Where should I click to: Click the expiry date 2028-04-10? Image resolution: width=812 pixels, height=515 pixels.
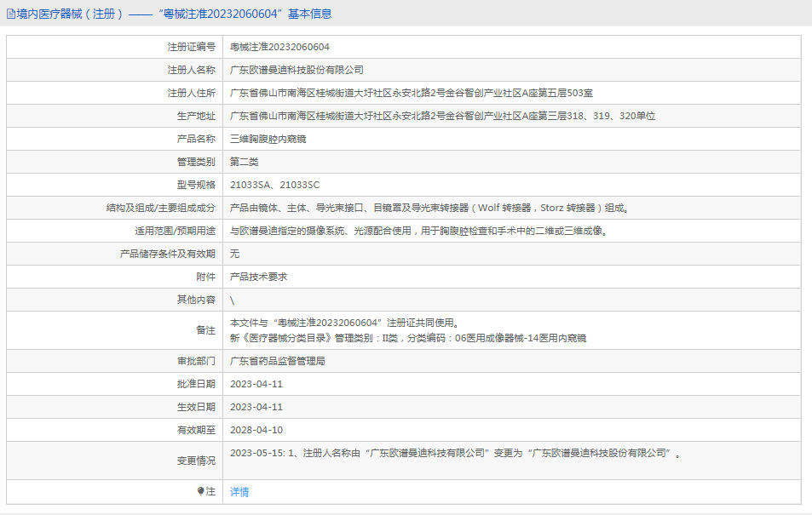point(256,430)
